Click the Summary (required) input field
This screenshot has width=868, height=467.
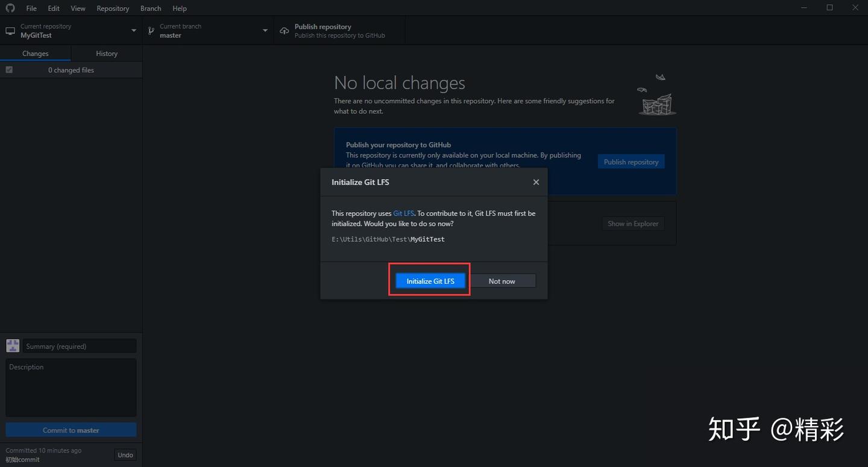[80, 346]
